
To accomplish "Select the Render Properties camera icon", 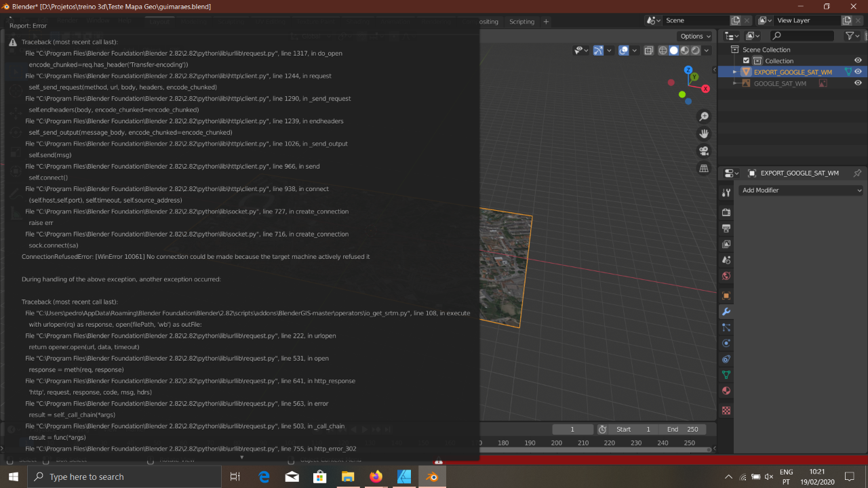I will (x=726, y=212).
